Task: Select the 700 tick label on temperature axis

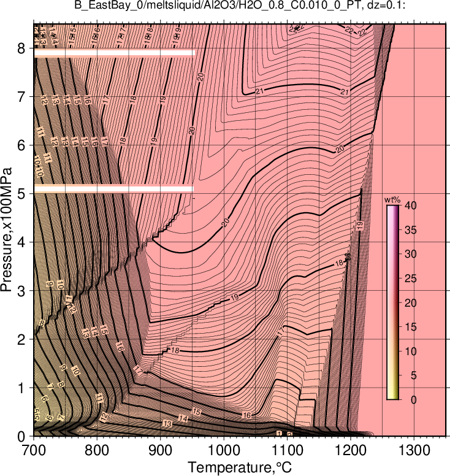Action: tap(34, 451)
